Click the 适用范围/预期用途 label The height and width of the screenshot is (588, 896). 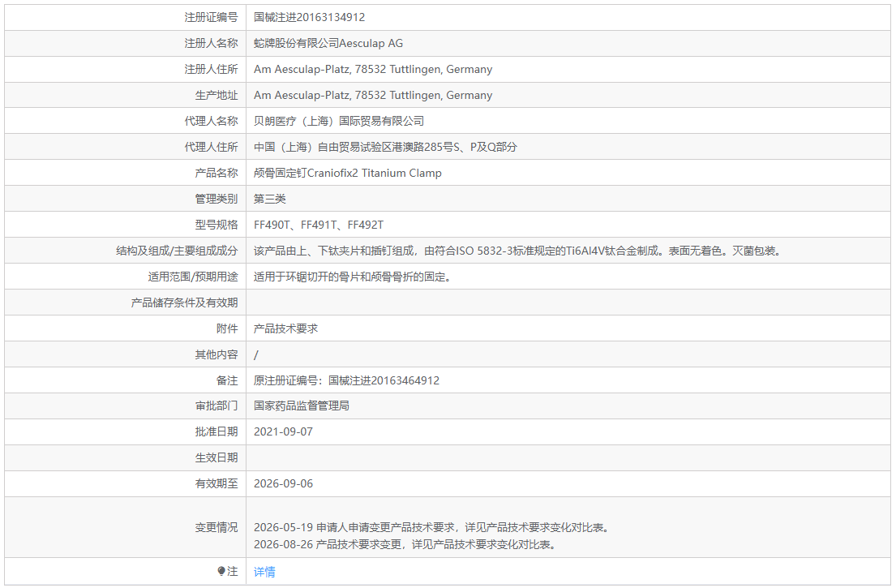(192, 277)
